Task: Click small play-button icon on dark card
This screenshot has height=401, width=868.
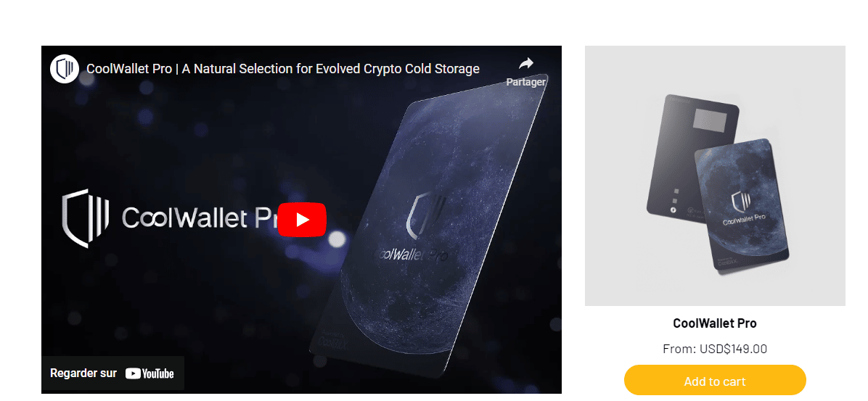Action: pos(673,210)
